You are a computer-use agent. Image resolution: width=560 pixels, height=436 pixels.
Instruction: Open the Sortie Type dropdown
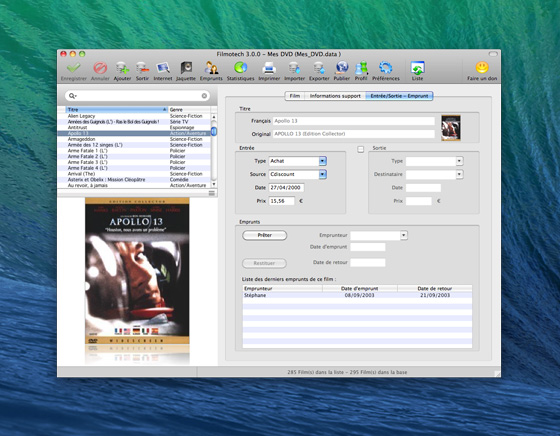[x=460, y=161]
